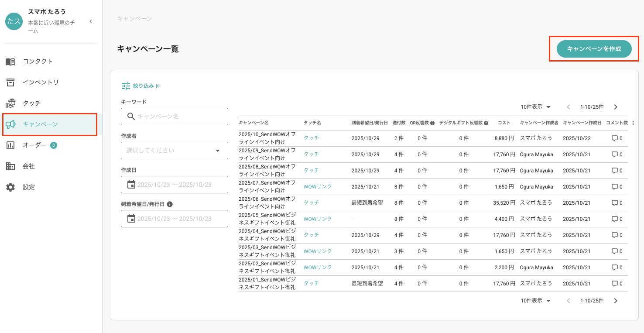Open WOWリンク link for 2025/07 campaign

318,186
